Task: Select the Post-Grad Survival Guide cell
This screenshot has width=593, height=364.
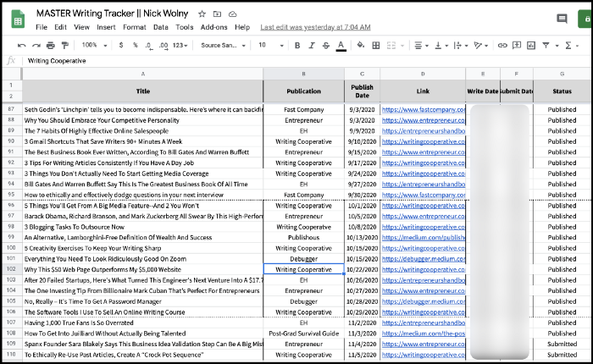Action: point(303,334)
